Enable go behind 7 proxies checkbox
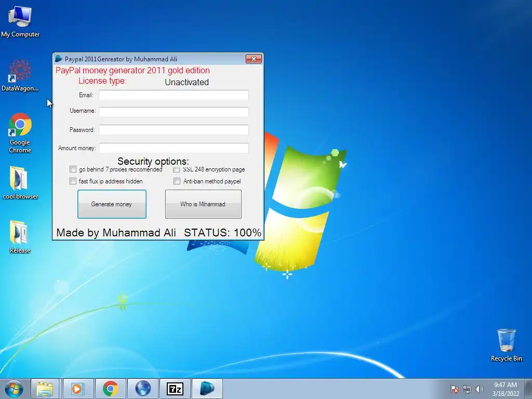 (73, 169)
